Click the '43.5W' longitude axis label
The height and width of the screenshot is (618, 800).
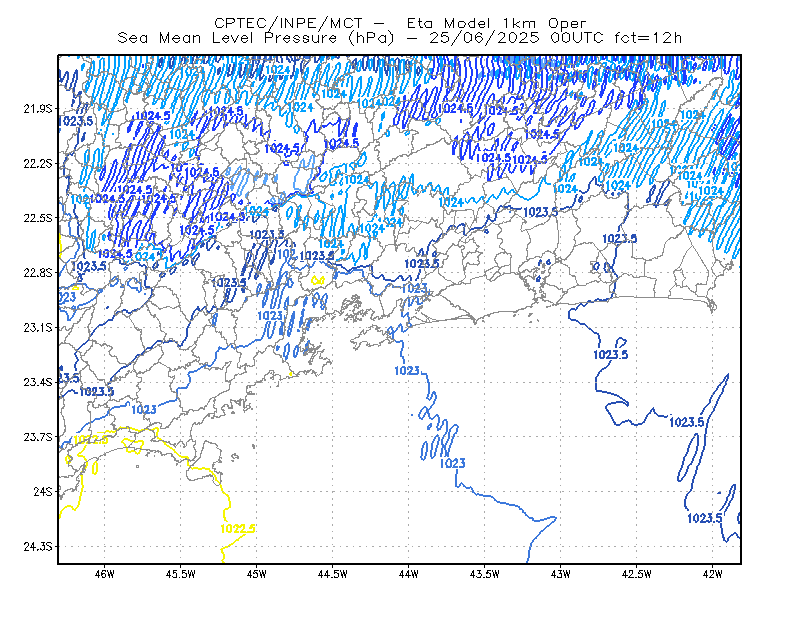[485, 574]
